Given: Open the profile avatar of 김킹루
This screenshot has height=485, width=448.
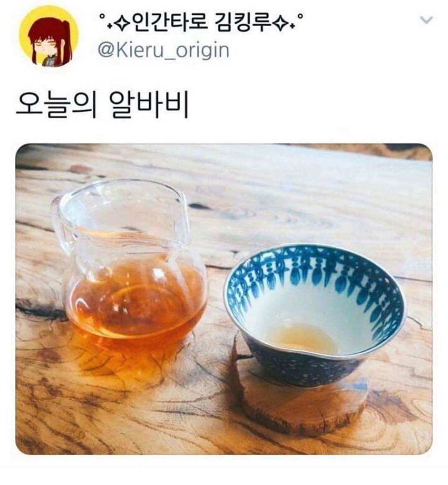Looking at the screenshot, I should [49, 36].
